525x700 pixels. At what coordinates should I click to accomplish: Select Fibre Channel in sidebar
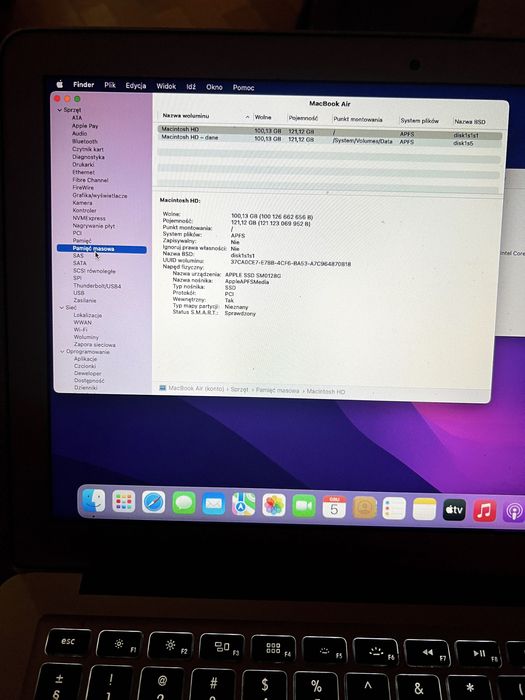click(90, 180)
